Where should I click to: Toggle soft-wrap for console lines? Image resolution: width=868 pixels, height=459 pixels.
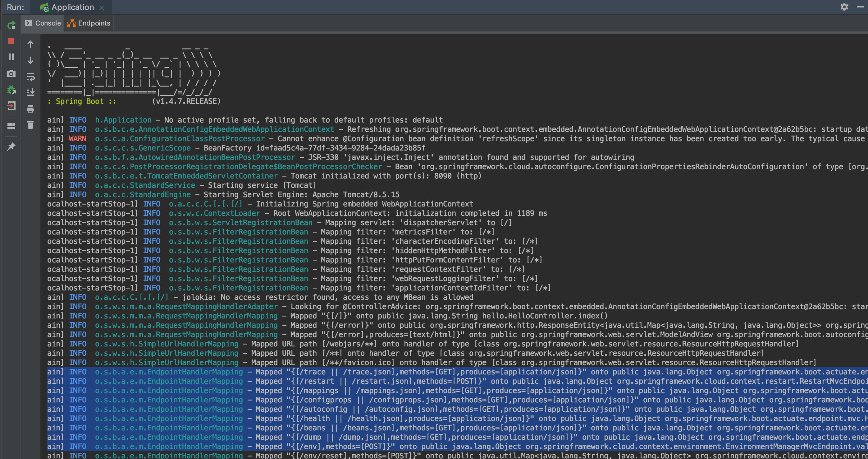30,76
